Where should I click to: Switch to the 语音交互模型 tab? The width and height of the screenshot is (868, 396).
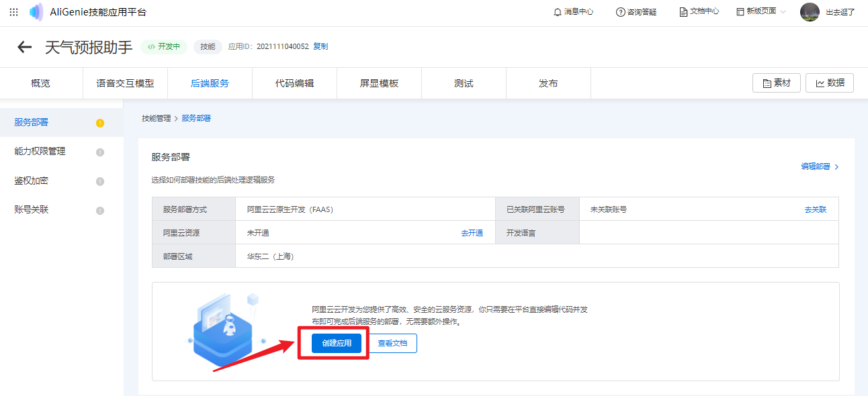pos(126,83)
